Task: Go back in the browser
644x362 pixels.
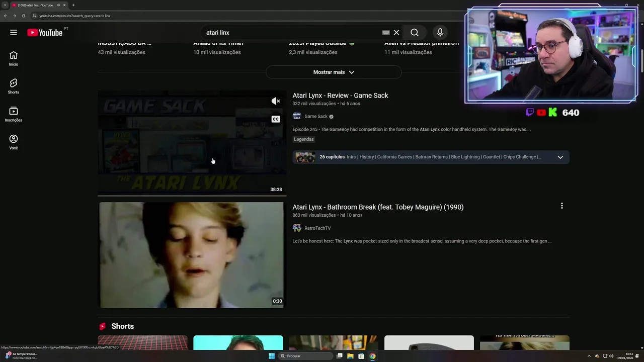Action: [x=5, y=16]
